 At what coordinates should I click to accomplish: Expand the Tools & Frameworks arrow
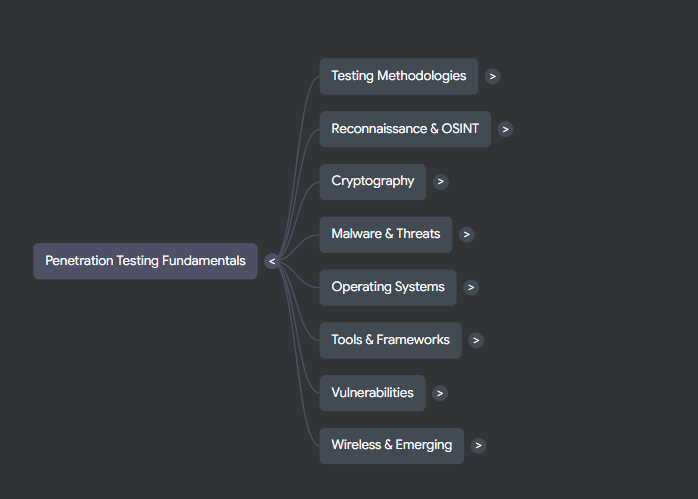coord(476,341)
